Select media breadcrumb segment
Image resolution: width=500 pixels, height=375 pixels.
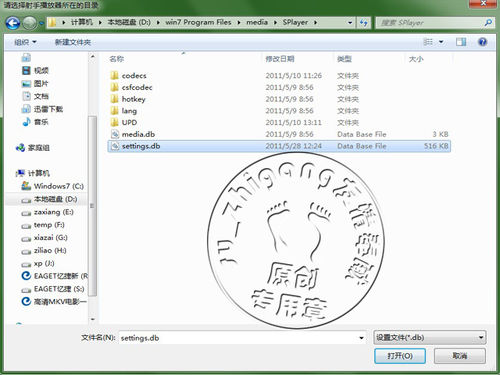(257, 22)
